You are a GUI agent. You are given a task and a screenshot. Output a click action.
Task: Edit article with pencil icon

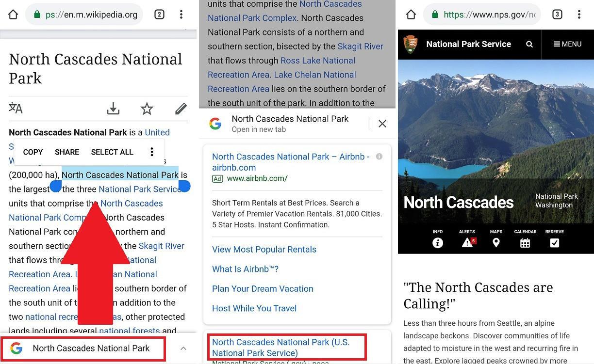click(181, 109)
